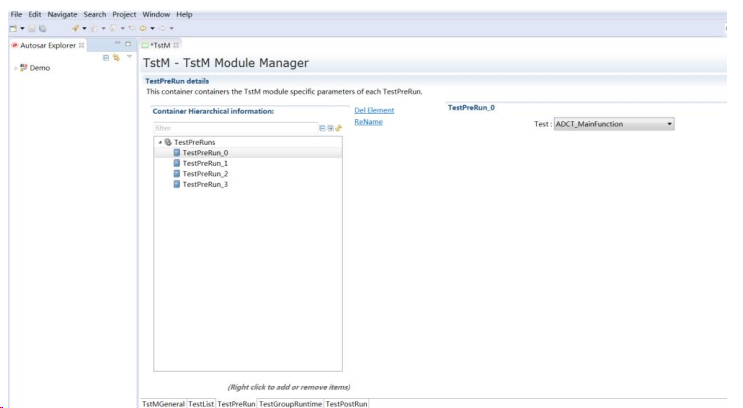Select the Autosar Explorer view tab
The height and width of the screenshot is (408, 743).
(x=47, y=45)
